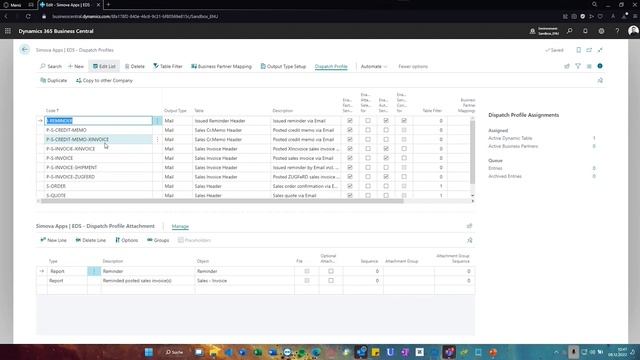Open the user profile avatar
The image size is (640, 360).
tap(633, 31)
